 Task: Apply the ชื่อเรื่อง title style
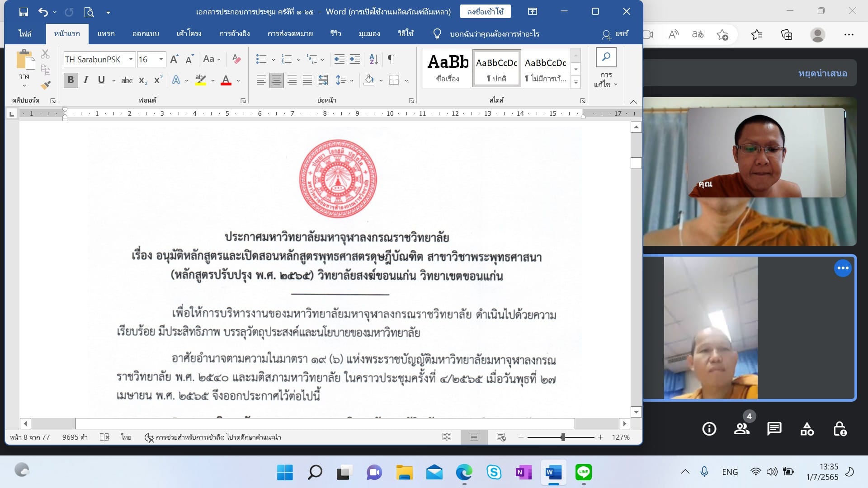point(448,68)
